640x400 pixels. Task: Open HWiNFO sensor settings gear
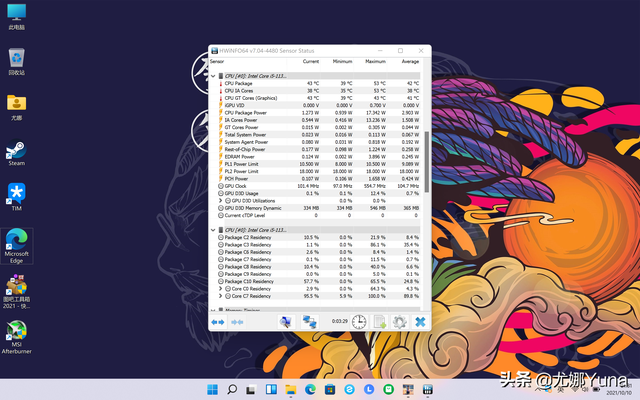[399, 321]
